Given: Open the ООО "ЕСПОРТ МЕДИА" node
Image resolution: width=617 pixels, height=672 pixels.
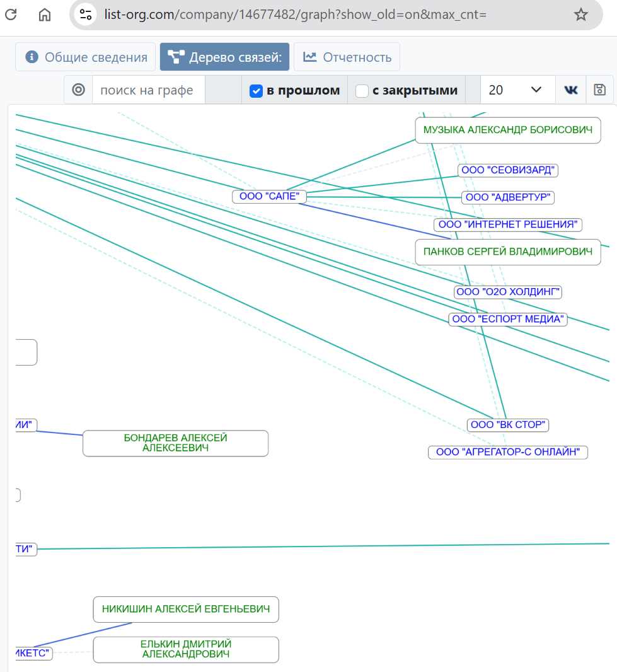Looking at the screenshot, I should [x=508, y=319].
